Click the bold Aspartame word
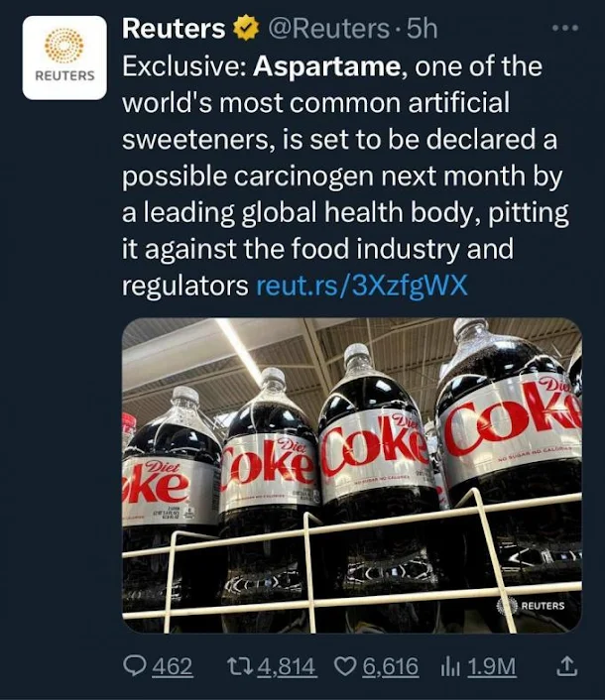The image size is (605, 700). point(327,67)
